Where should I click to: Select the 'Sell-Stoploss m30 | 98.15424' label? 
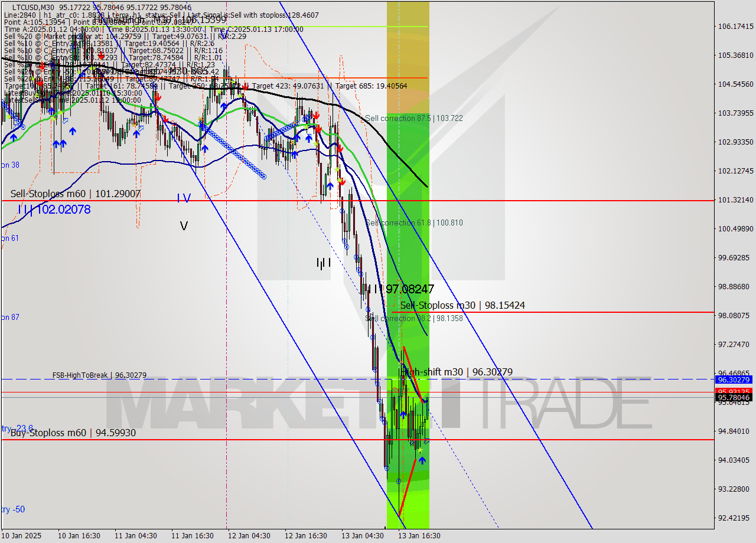click(x=462, y=305)
